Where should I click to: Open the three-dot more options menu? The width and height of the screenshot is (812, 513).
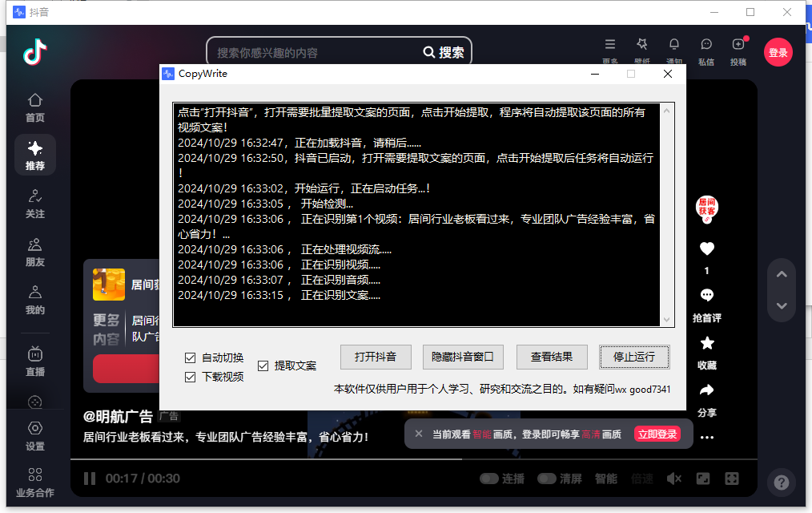[x=707, y=438]
